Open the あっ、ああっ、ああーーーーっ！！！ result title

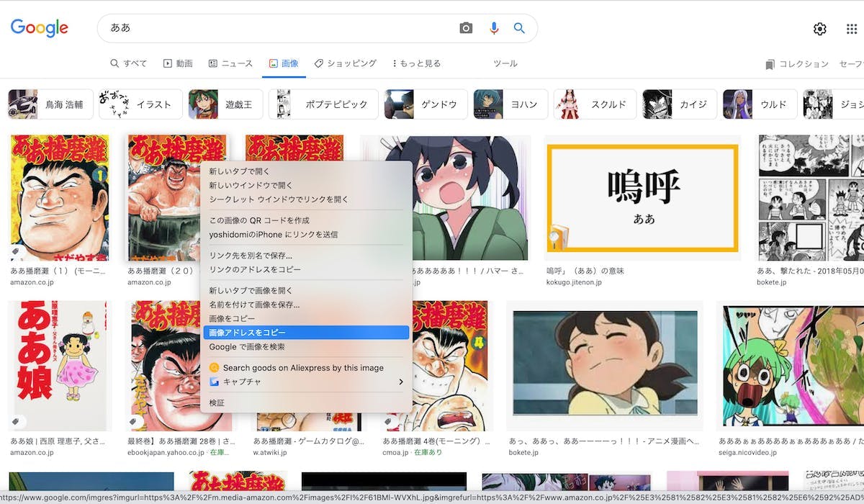tap(604, 441)
